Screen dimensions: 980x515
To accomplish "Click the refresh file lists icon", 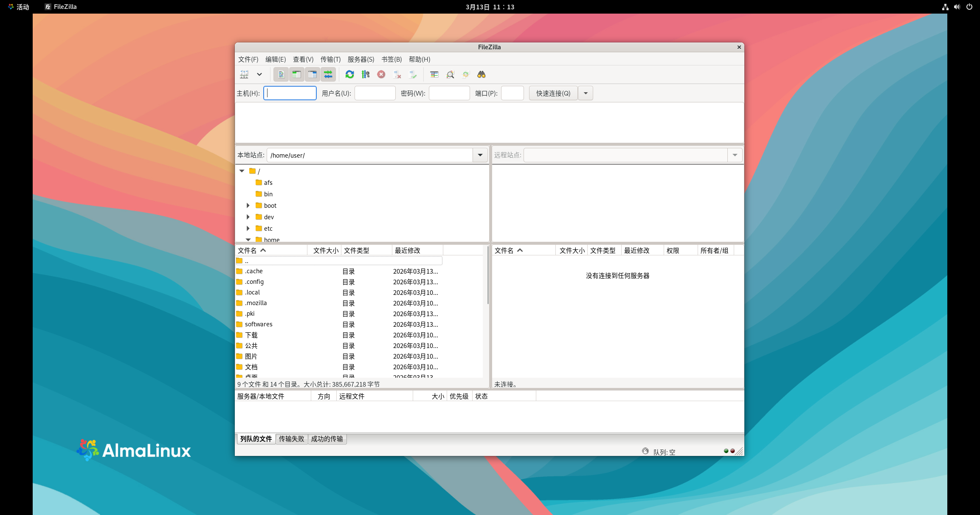I will pyautogui.click(x=349, y=74).
